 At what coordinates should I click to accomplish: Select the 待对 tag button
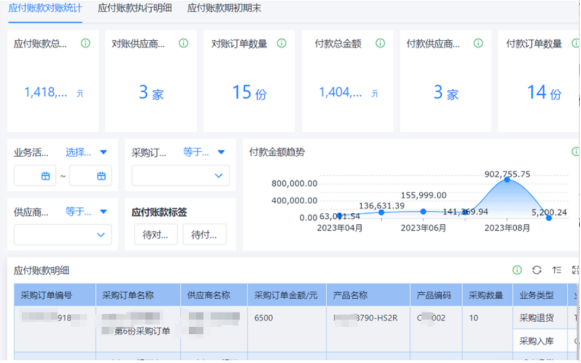pos(156,234)
